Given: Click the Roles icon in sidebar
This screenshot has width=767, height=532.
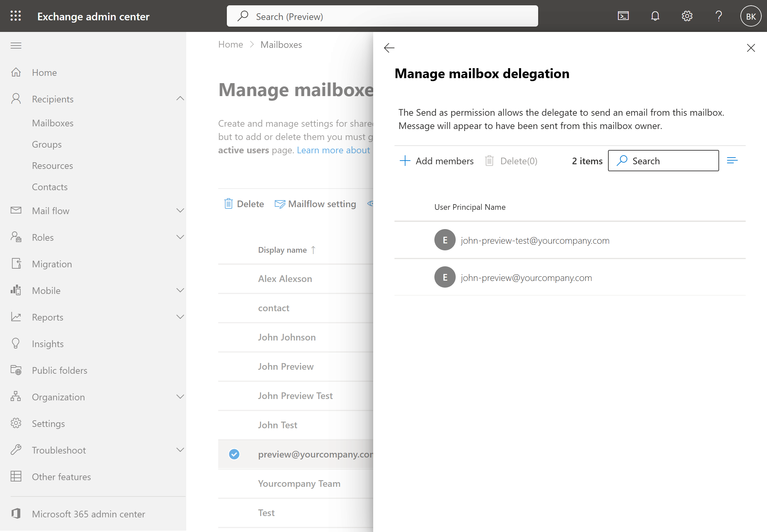Looking at the screenshot, I should (x=16, y=237).
